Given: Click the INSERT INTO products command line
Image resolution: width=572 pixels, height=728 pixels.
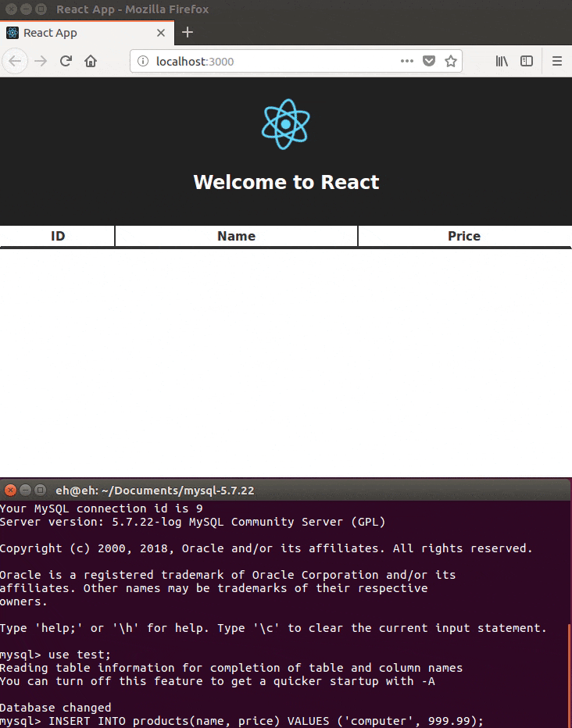Looking at the screenshot, I should point(241,721).
